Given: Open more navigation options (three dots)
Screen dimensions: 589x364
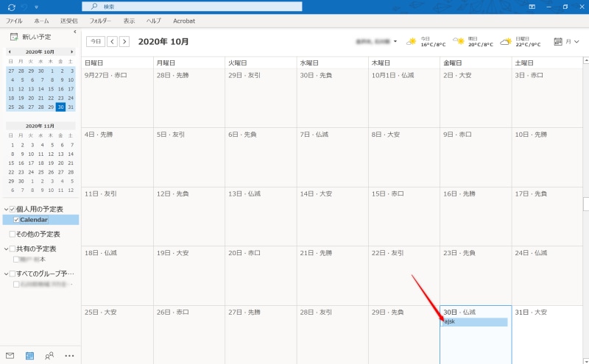Looking at the screenshot, I should pos(69,355).
